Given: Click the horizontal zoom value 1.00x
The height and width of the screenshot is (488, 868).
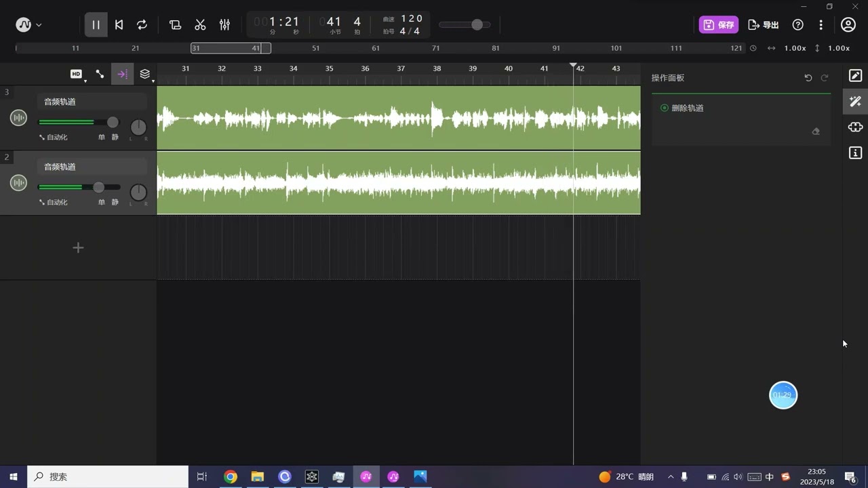Looking at the screenshot, I should [795, 48].
